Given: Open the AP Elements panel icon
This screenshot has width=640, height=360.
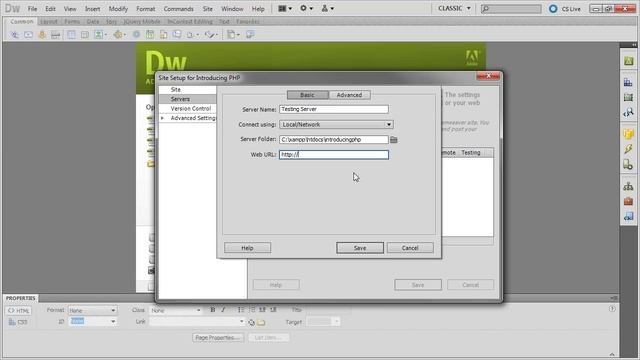Looking at the screenshot, I should point(628,97).
